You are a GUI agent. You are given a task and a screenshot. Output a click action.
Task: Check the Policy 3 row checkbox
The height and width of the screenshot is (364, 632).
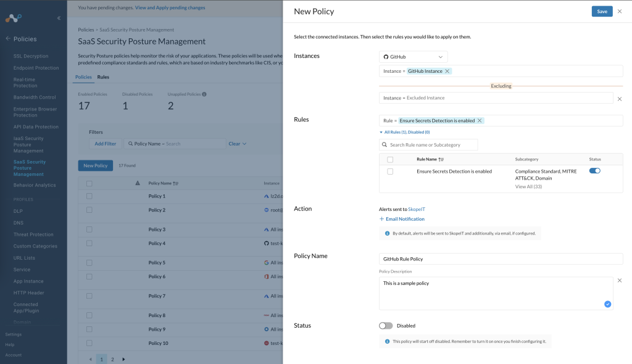pos(89,230)
